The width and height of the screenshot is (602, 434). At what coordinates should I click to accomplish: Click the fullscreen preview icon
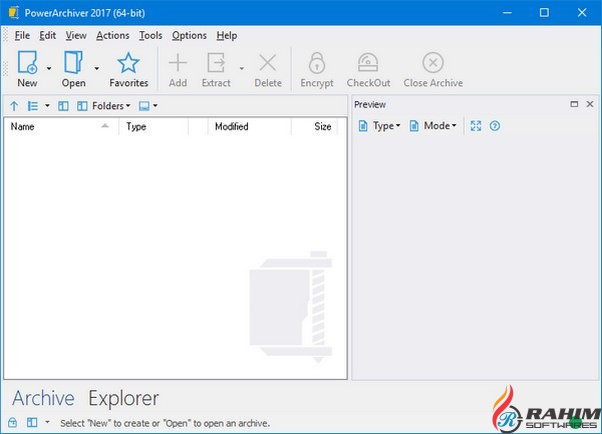point(476,126)
